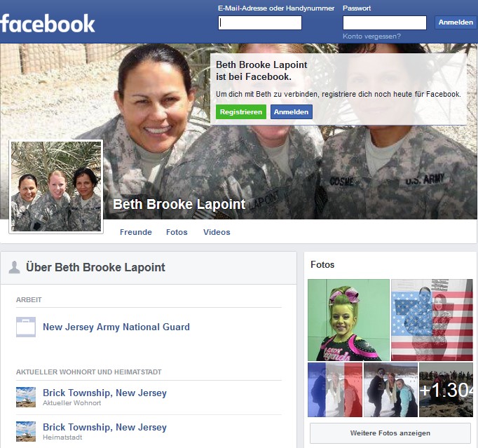Open the profile picture of three soldiers
This screenshot has width=478, height=448.
(x=56, y=186)
